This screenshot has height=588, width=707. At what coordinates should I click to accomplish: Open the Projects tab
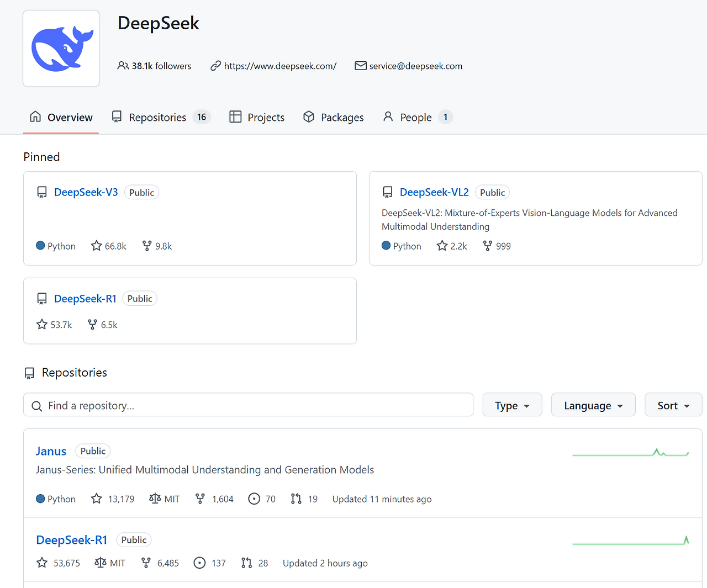pyautogui.click(x=257, y=117)
